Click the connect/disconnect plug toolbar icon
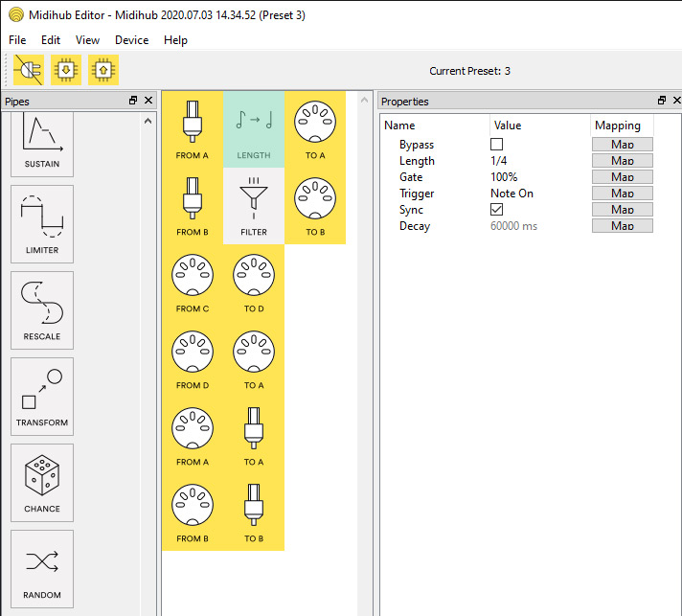Screen dimensions: 682x616 (28, 70)
